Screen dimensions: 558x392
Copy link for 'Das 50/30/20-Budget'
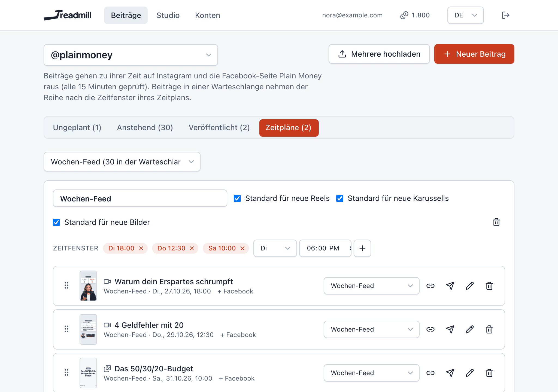(430, 373)
